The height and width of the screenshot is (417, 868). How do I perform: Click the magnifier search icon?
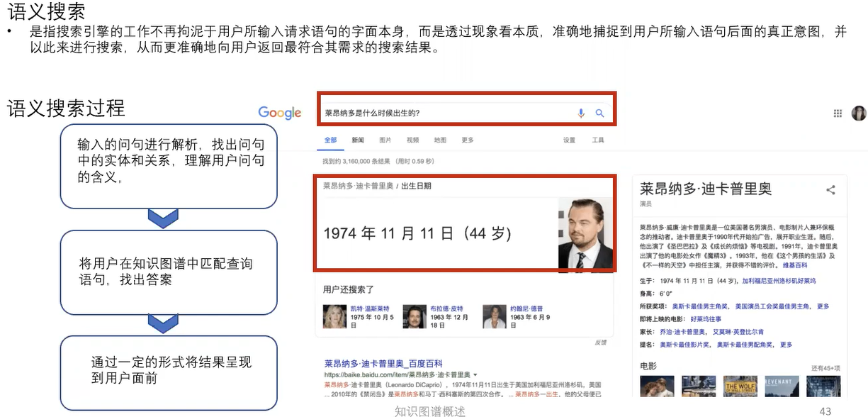[x=599, y=113]
